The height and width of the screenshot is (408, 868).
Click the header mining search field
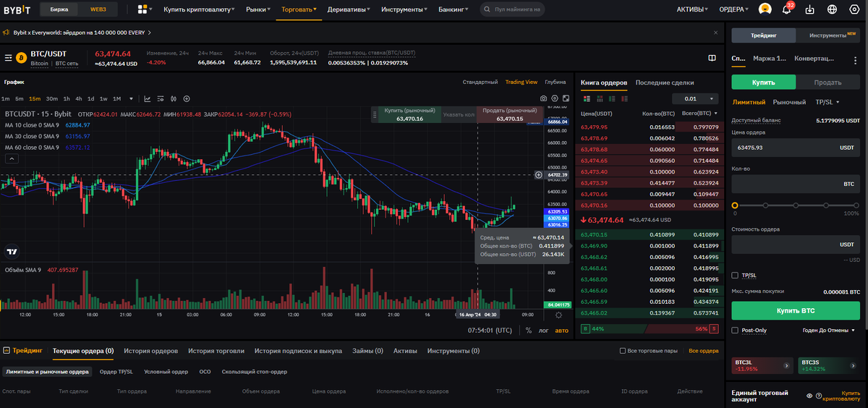(x=514, y=9)
